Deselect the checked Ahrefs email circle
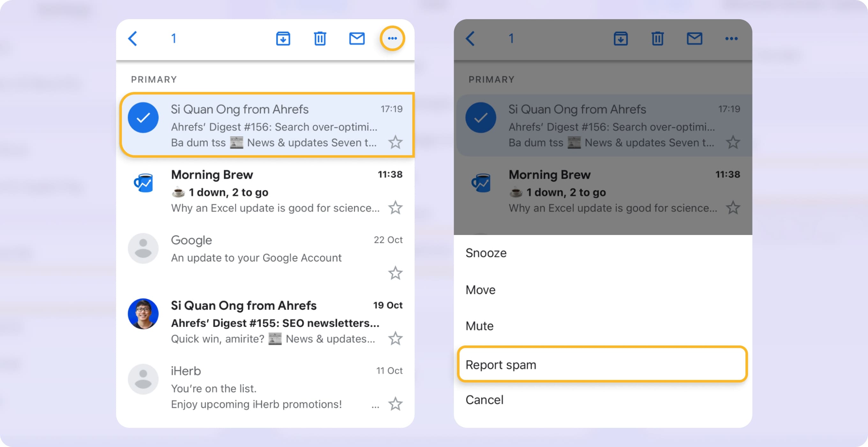The image size is (868, 447). point(143,117)
